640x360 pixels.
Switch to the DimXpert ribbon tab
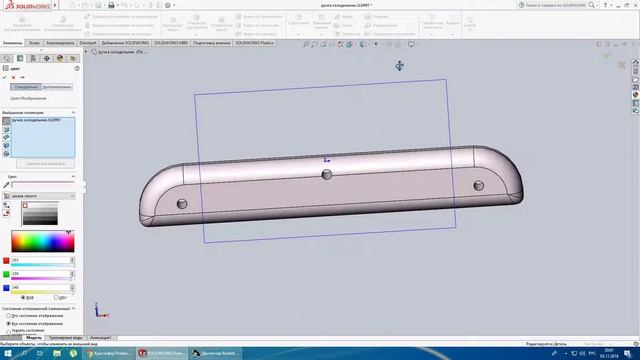88,43
